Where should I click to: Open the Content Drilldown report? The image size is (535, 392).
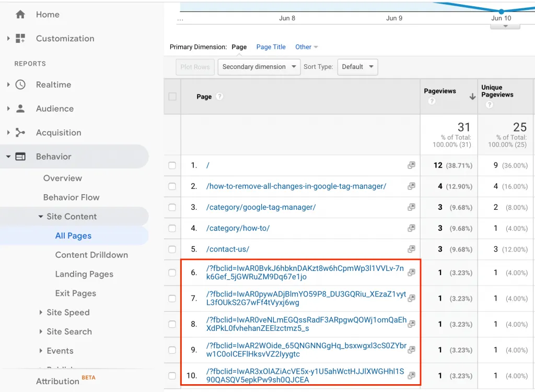91,255
